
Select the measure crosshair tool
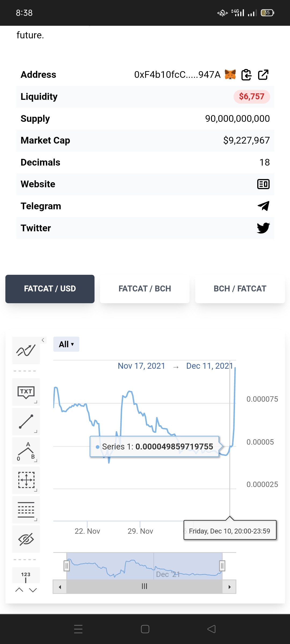26,480
